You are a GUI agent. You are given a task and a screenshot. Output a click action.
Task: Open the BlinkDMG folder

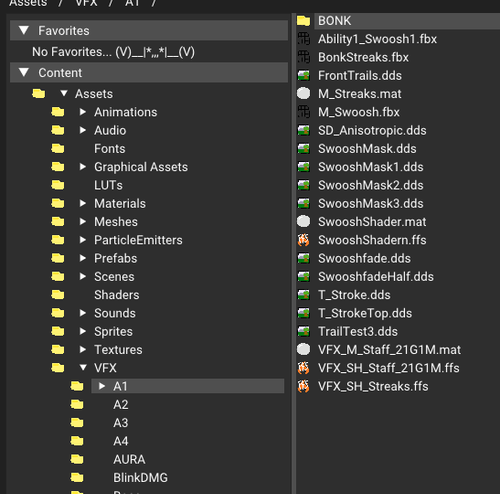click(140, 478)
